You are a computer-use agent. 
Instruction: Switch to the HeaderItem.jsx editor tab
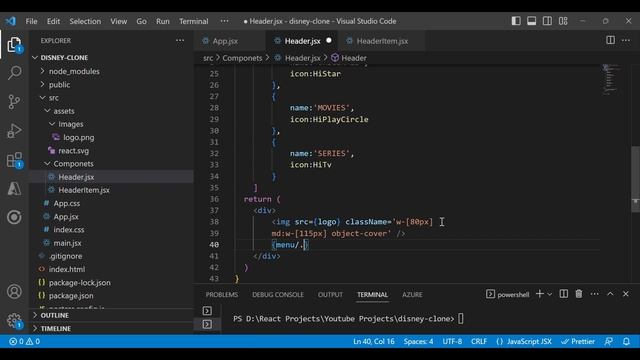(382, 41)
